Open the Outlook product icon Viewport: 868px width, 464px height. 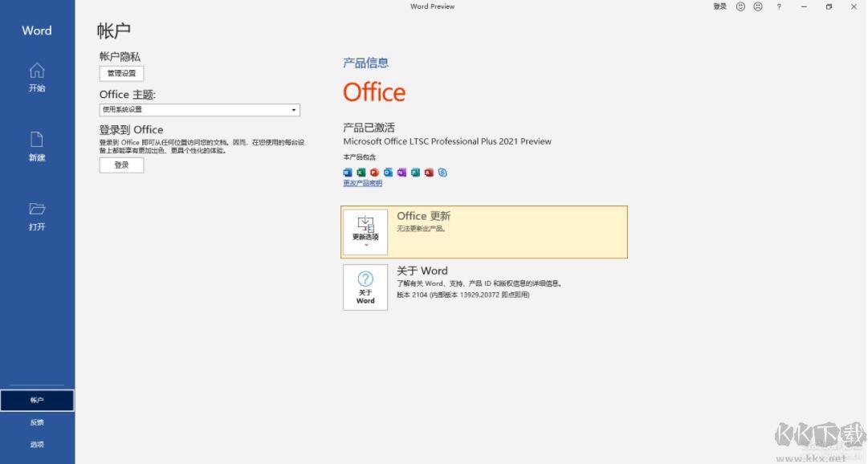click(x=389, y=172)
